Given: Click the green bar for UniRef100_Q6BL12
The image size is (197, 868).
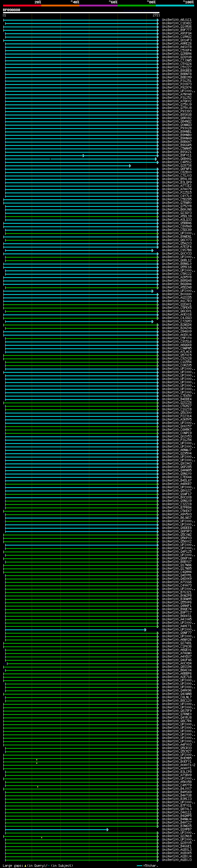Looking at the screenshot, I should pos(82,260).
